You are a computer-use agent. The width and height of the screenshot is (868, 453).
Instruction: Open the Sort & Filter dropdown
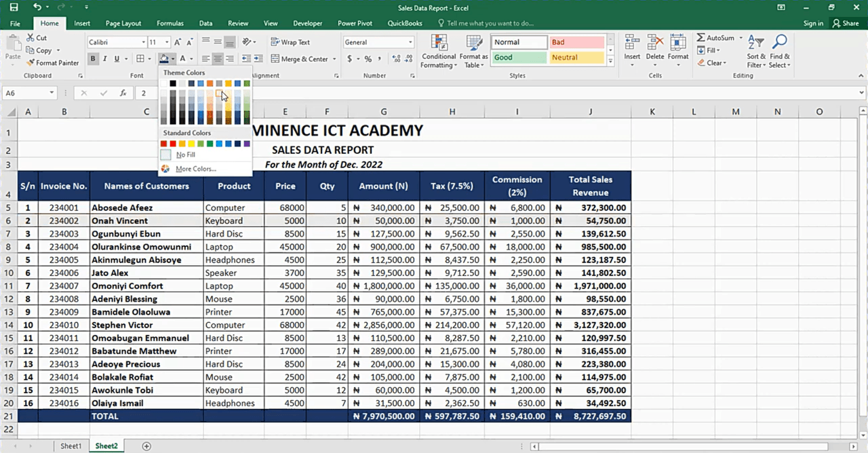(756, 51)
